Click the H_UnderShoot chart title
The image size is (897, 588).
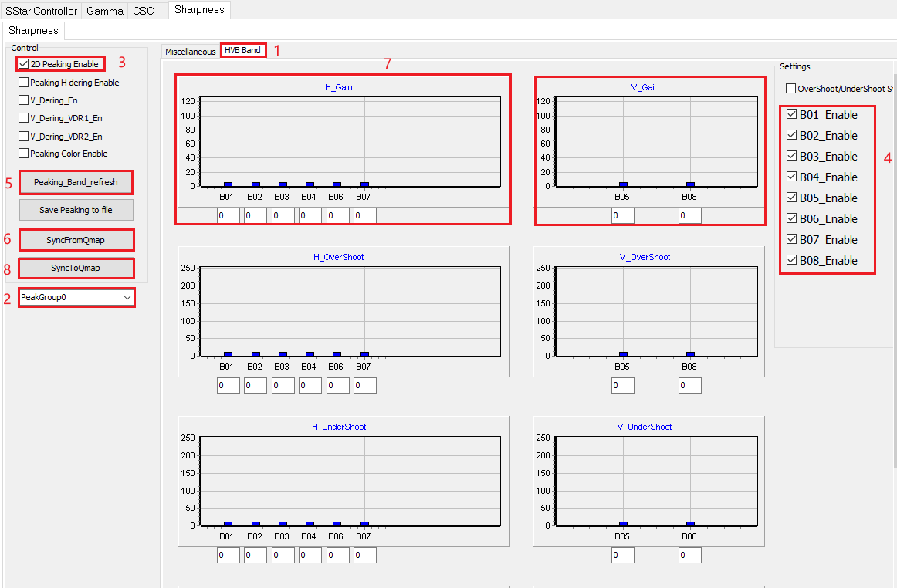point(339,427)
